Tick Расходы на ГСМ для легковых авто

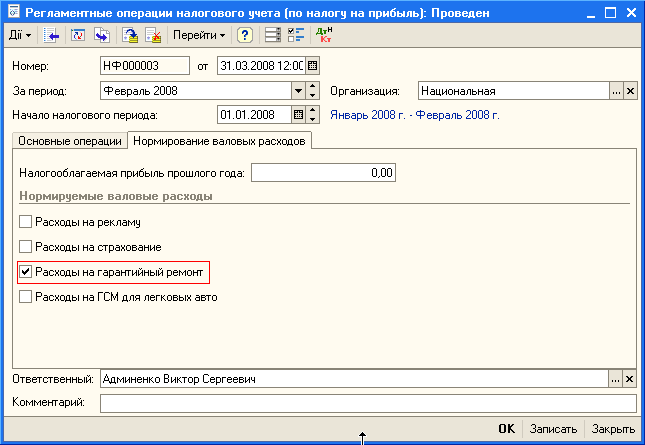25,297
